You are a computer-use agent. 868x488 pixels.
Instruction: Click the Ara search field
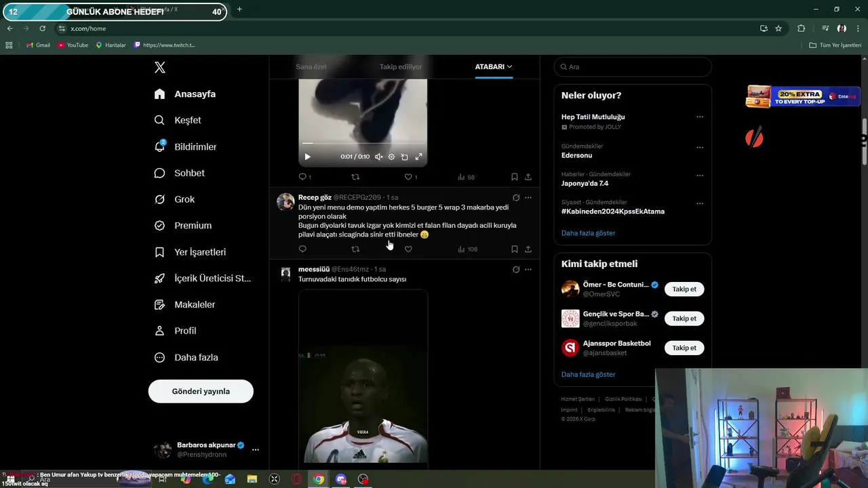coord(633,66)
